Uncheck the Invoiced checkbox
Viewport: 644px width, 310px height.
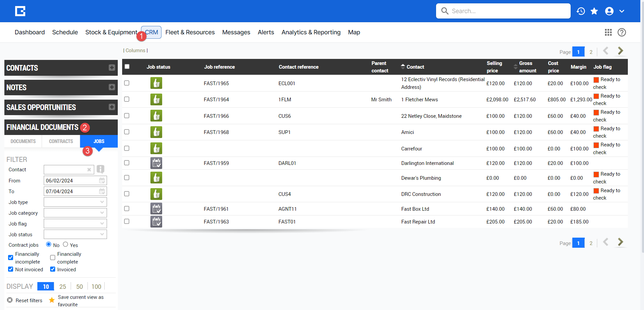pos(53,269)
